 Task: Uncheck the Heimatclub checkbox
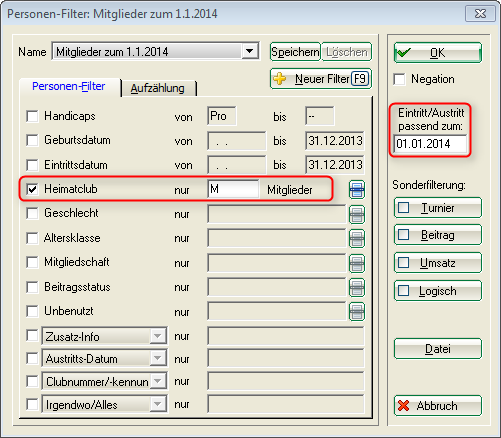[32, 189]
